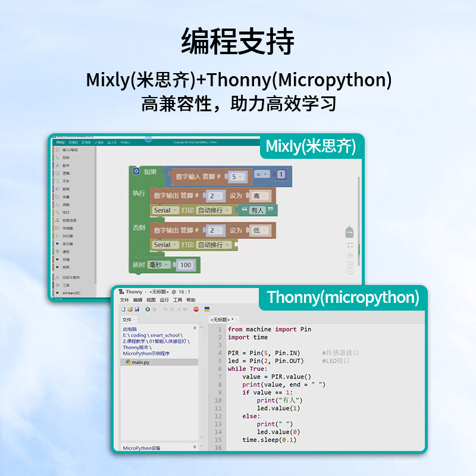Click the Mixly workspace vertical scrollbar

pos(359,221)
